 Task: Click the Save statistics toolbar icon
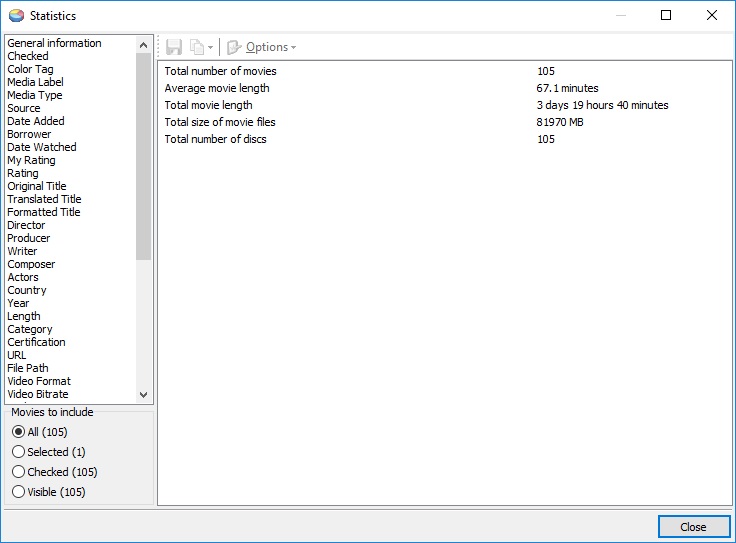coord(174,47)
